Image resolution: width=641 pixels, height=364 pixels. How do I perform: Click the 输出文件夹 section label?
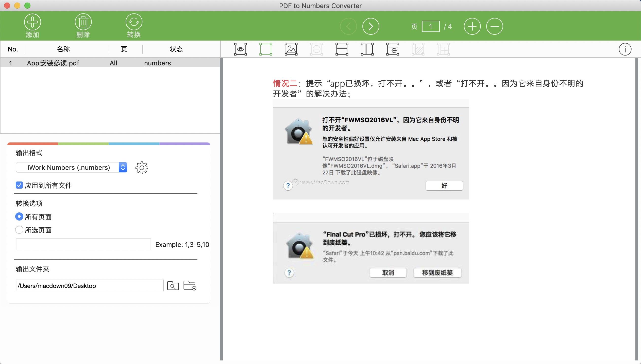32,269
